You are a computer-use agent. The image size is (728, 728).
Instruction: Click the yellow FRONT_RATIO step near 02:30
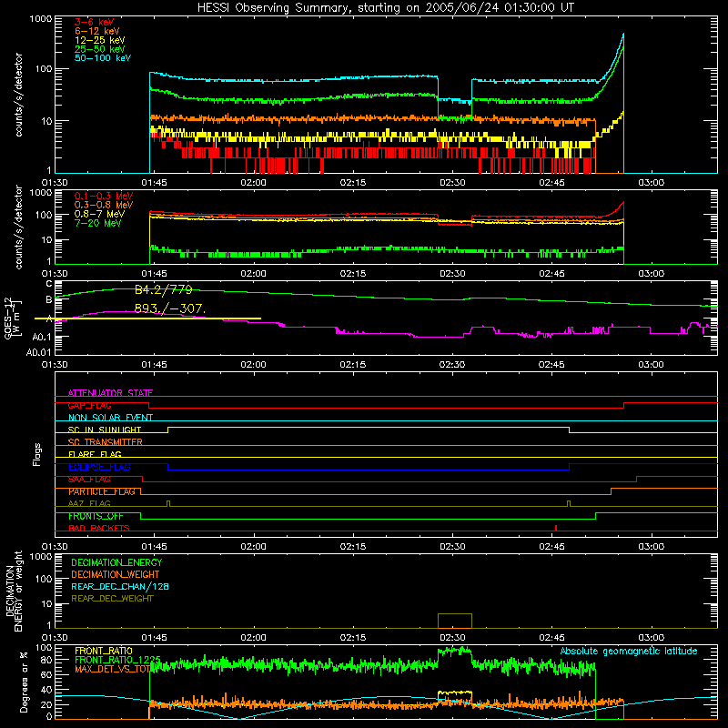pyautogui.click(x=455, y=693)
